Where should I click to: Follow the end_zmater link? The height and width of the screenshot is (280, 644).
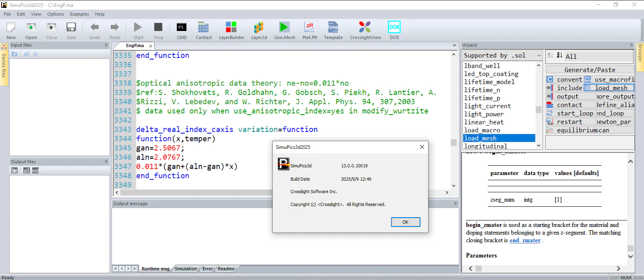525,240
